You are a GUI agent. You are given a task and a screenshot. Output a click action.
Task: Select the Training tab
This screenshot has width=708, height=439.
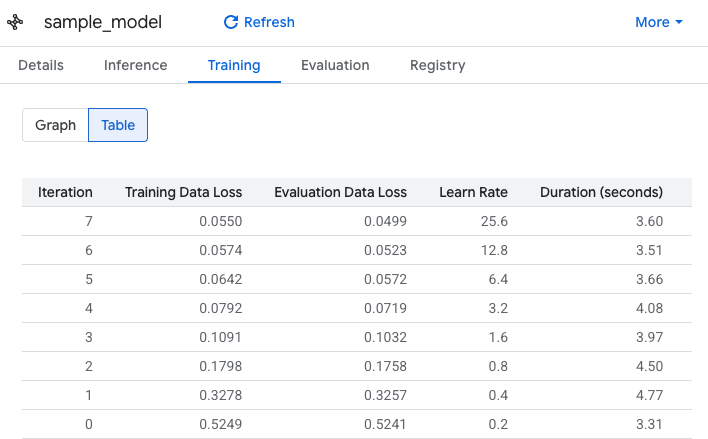click(x=234, y=65)
